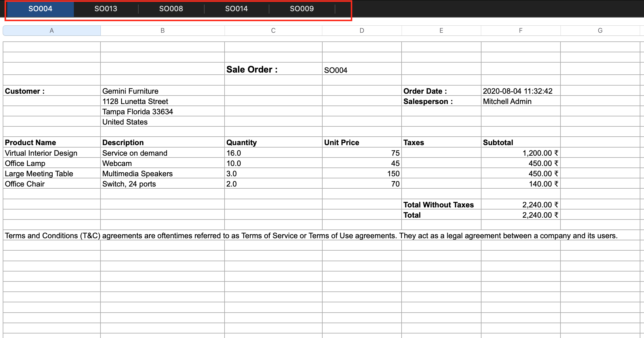Open the SO013 sheet tab
The image size is (644, 338).
click(106, 9)
